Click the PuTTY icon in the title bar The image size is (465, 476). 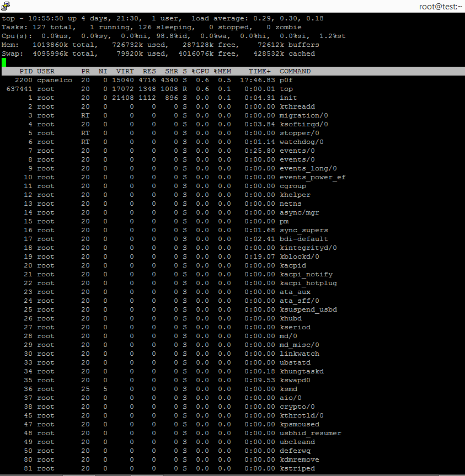click(6, 6)
